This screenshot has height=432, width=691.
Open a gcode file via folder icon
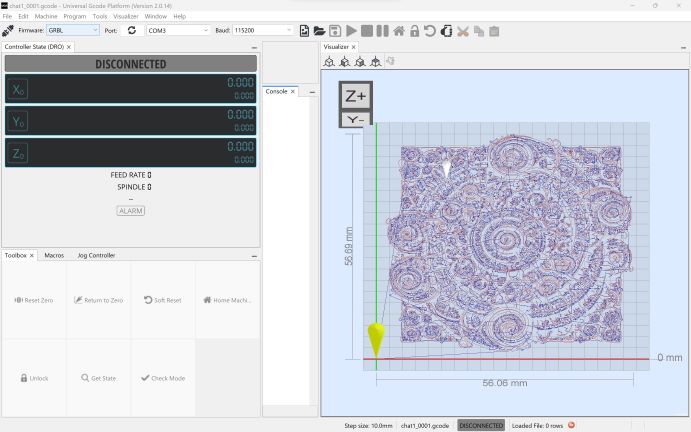319,31
